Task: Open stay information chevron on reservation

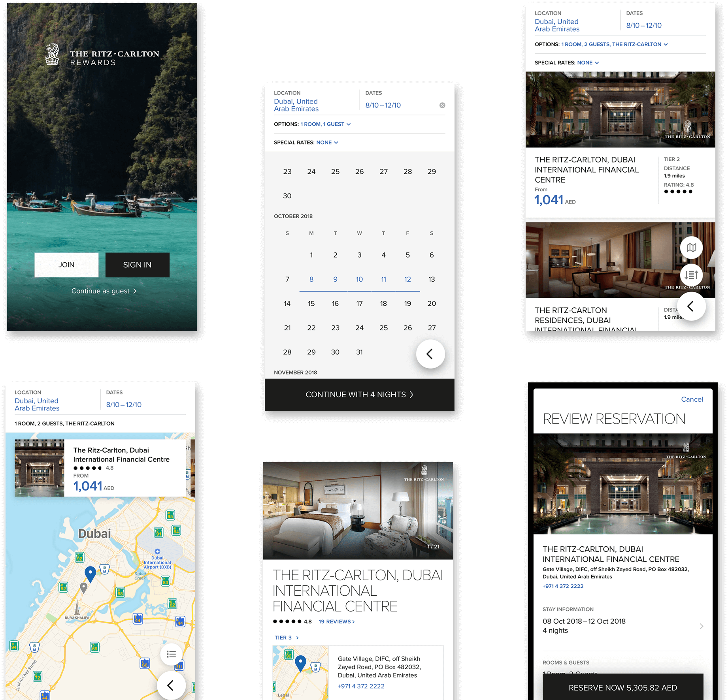Action: coord(702,626)
